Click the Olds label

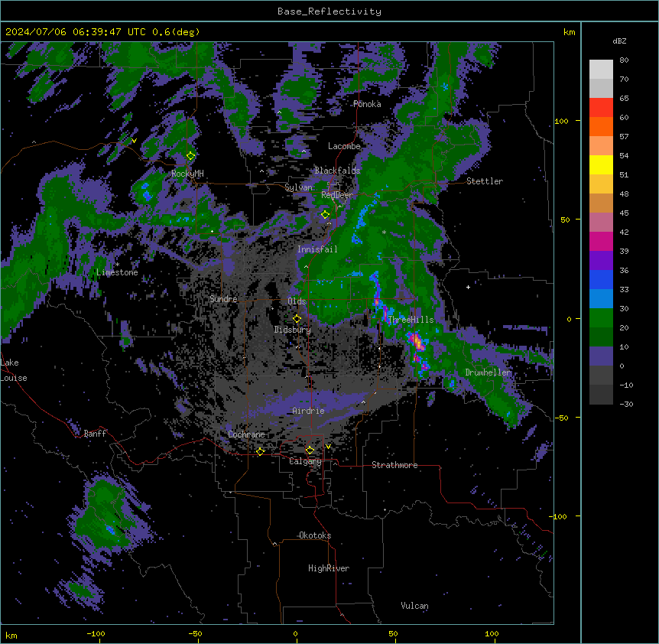297,301
